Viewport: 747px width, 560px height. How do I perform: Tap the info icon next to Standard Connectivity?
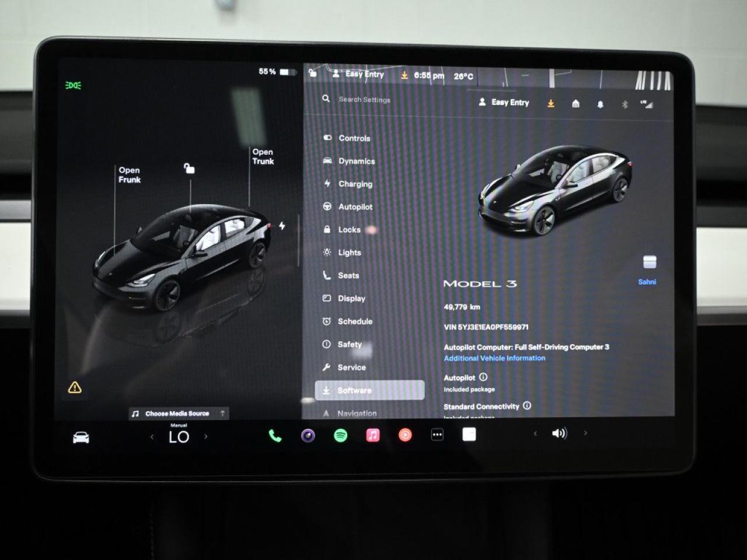(x=527, y=405)
